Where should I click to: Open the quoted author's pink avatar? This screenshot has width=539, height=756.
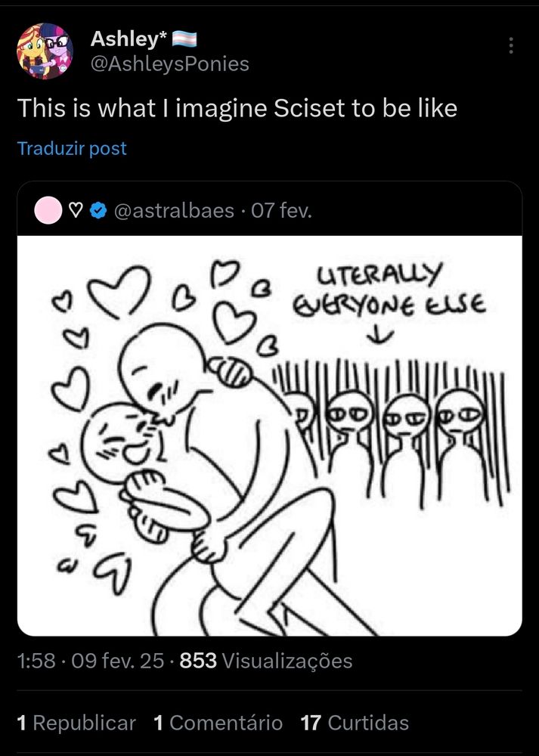point(47,211)
